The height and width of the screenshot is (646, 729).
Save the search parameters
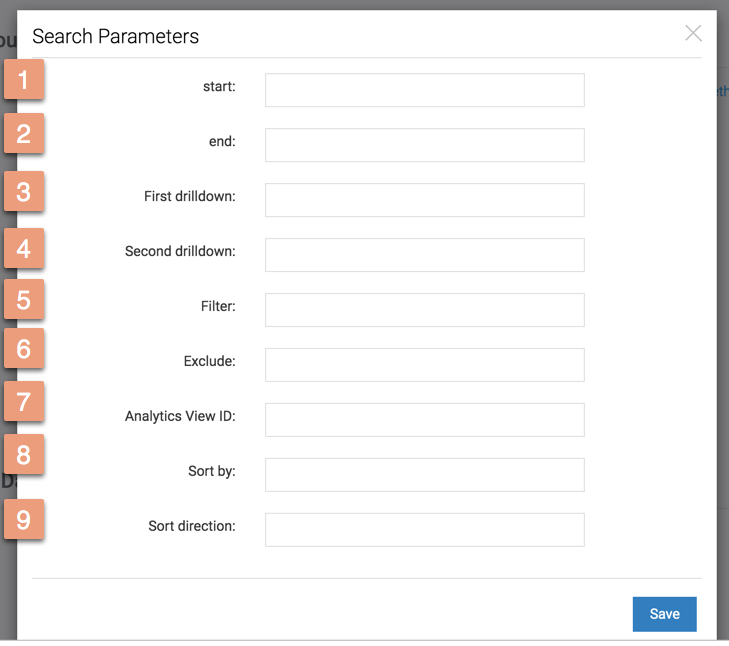pos(664,614)
